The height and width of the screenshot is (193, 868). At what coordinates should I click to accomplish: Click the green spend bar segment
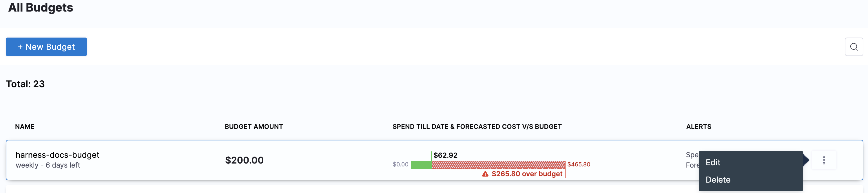tap(421, 164)
